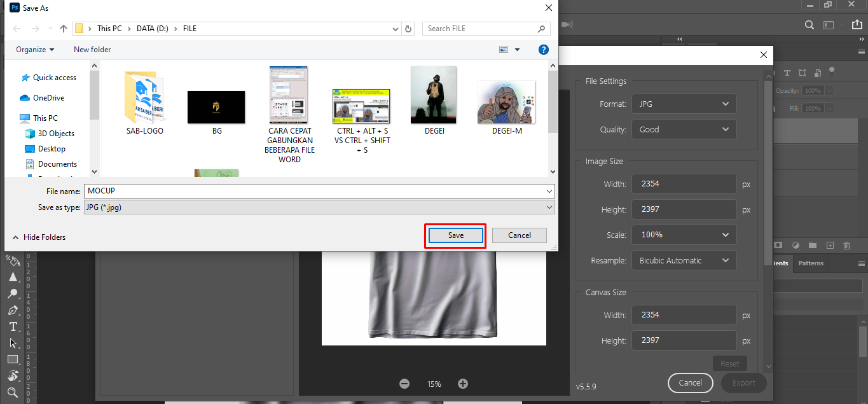The height and width of the screenshot is (404, 868).
Task: Select the DEGEI-M image file
Action: point(507,108)
